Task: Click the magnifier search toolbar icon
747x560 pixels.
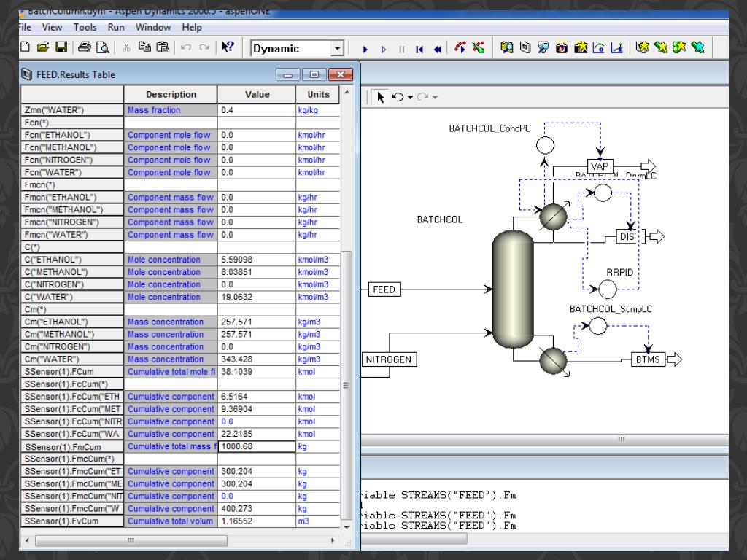Action: point(543,47)
